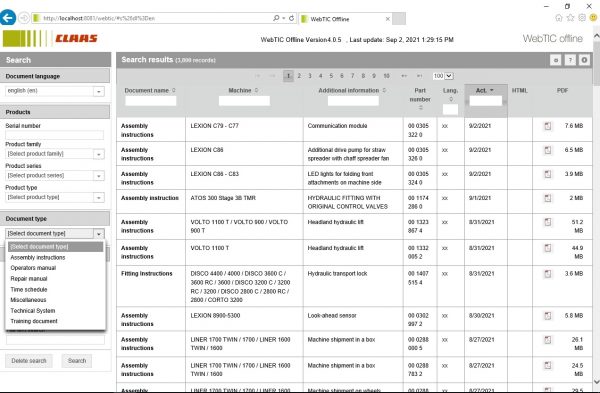Click the address bar search magnifier icon
The image size is (600, 393).
[x=276, y=18]
